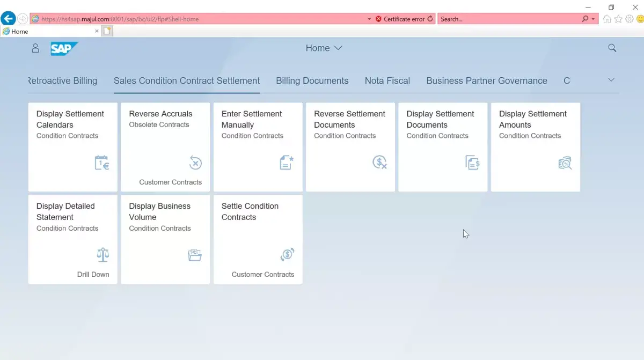Click 'Customer Contracts' under Reverse Accruals
This screenshot has width=644, height=360.
pos(171,182)
